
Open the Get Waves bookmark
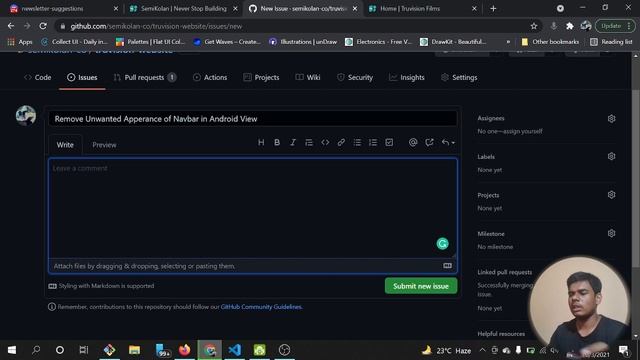[x=227, y=42]
